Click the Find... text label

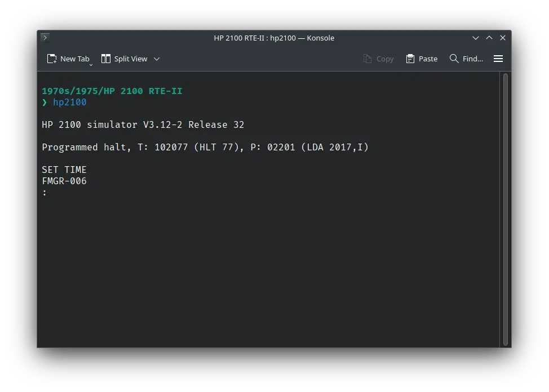[x=472, y=59]
